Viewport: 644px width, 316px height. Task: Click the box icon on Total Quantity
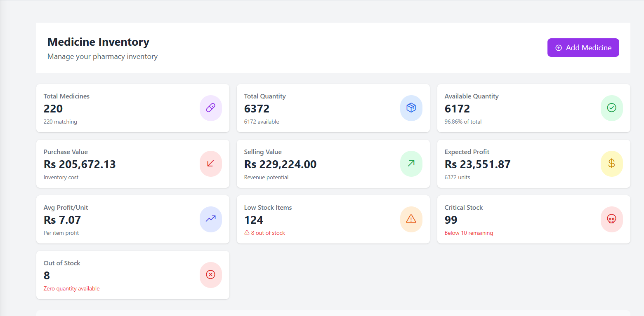(411, 108)
